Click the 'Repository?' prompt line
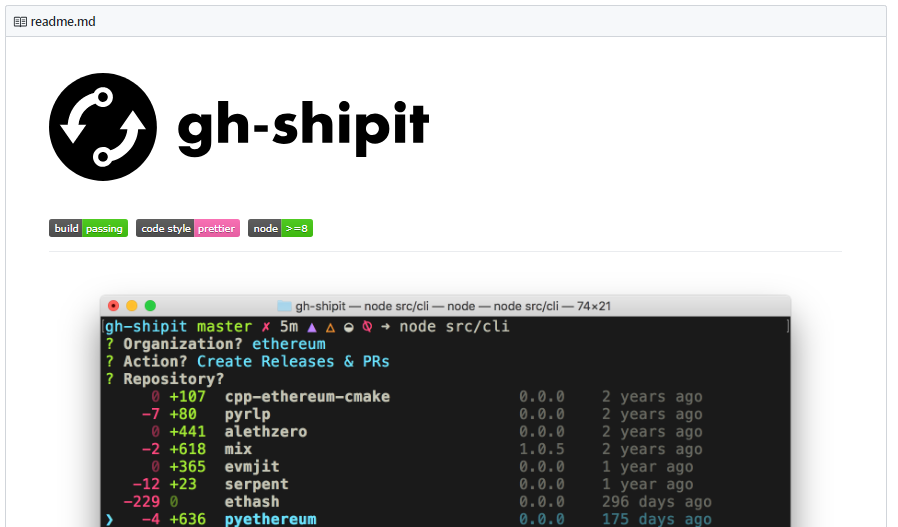 coord(165,379)
